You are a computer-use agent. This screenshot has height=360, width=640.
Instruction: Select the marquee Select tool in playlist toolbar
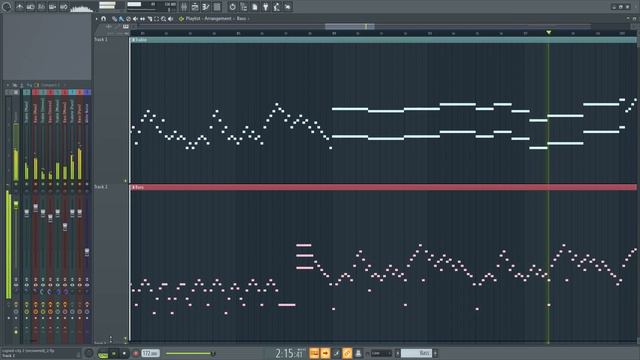(x=156, y=19)
